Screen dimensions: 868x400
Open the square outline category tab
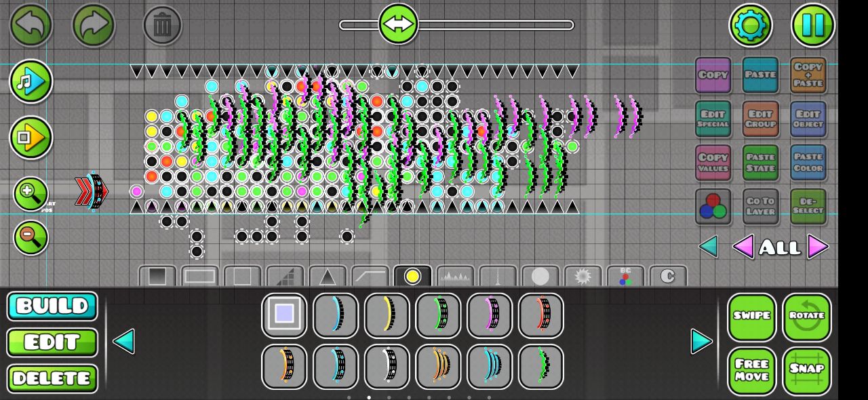[242, 276]
